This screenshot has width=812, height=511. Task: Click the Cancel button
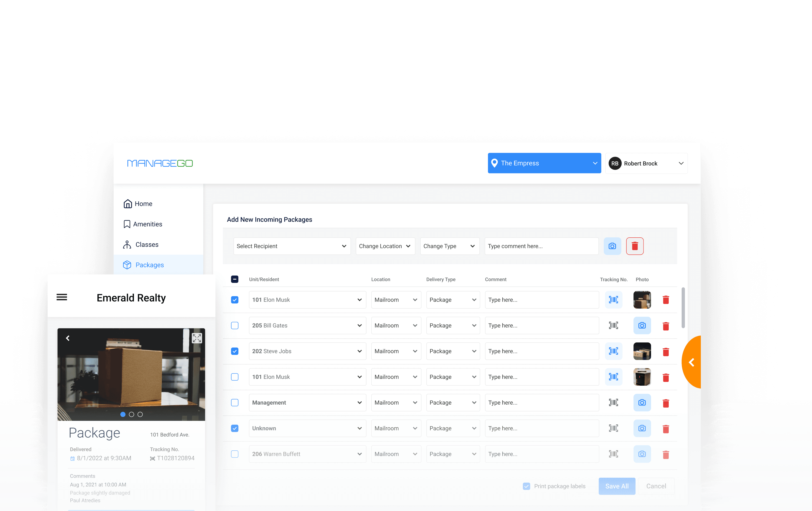pyautogui.click(x=656, y=486)
